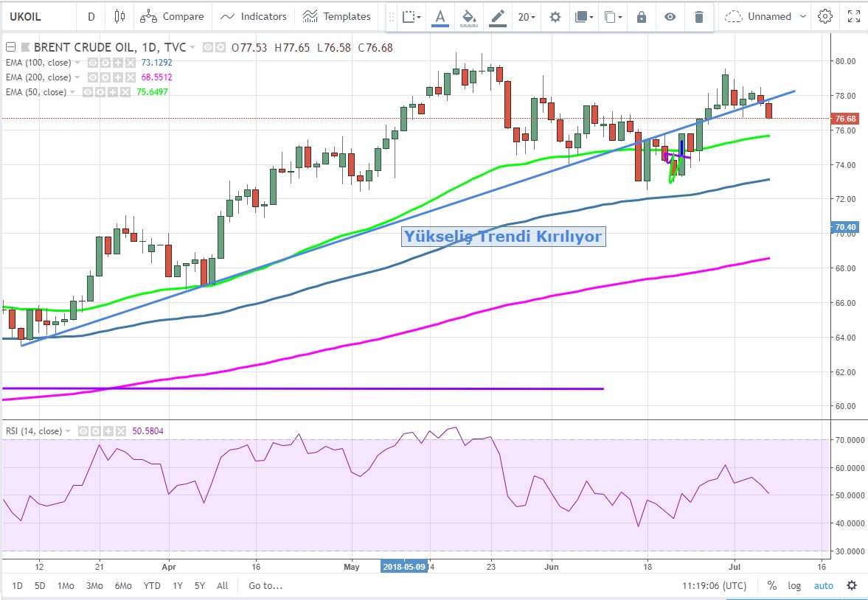Expand the Unnamed layout dropdown

click(805, 16)
